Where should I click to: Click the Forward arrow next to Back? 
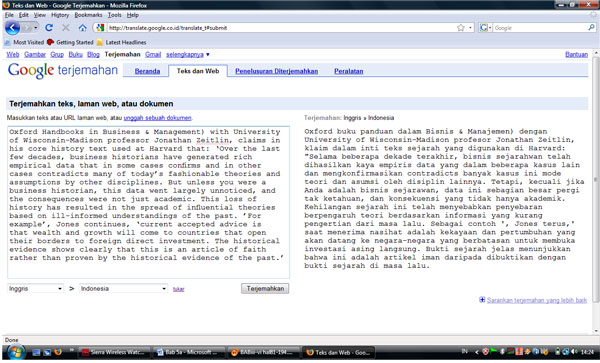[26, 28]
